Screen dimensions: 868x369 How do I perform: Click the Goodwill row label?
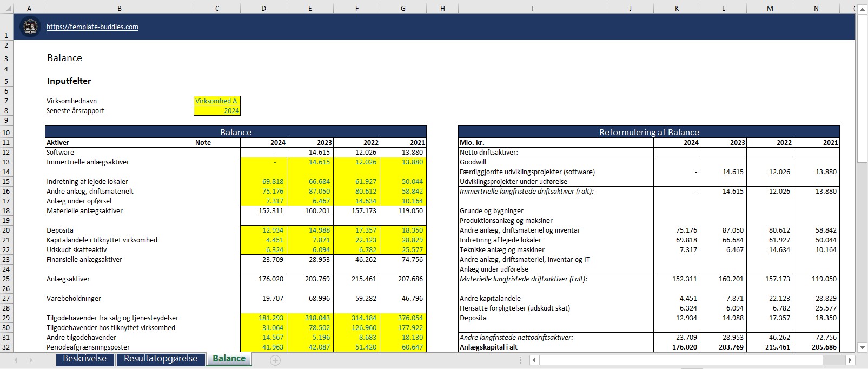(x=473, y=162)
